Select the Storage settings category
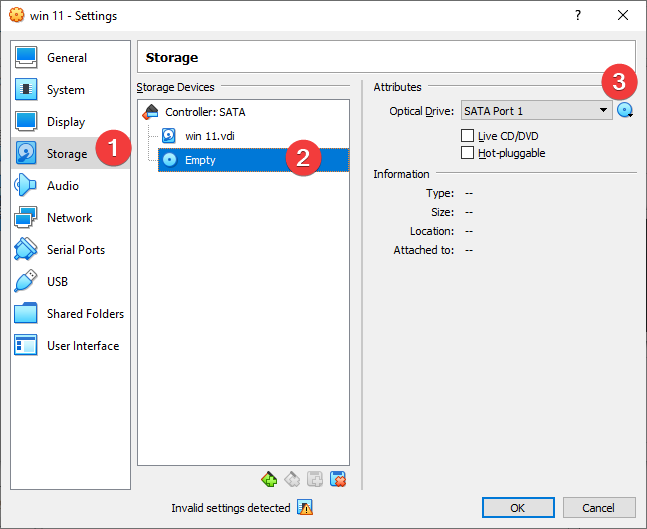The height and width of the screenshot is (529, 647). [70, 154]
